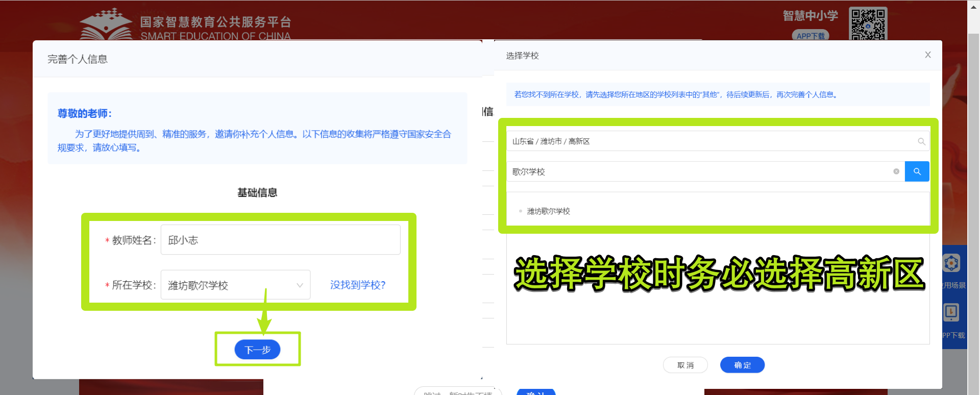Focus the 教师姓名 input field
Screen dimensions: 980x395
pyautogui.click(x=280, y=240)
